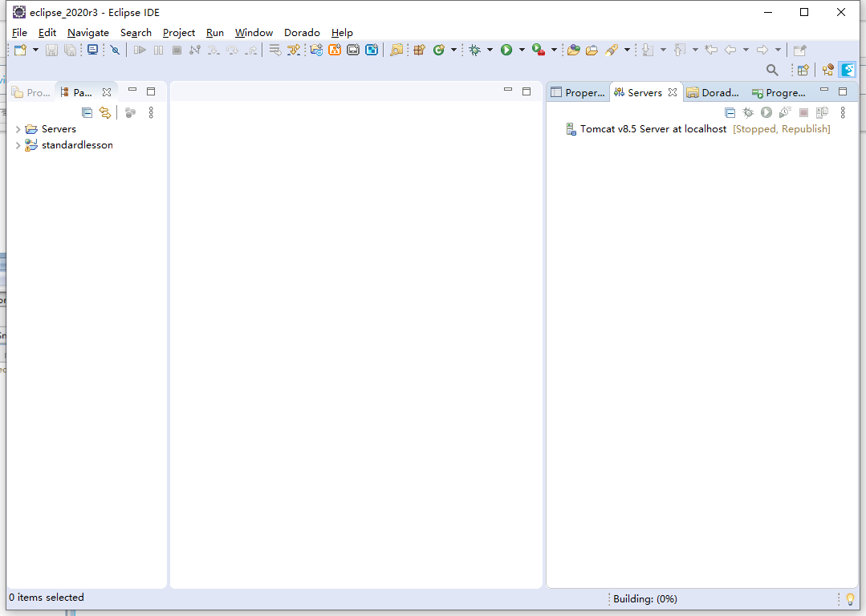Switch to the Project Explorer tab

[x=31, y=92]
